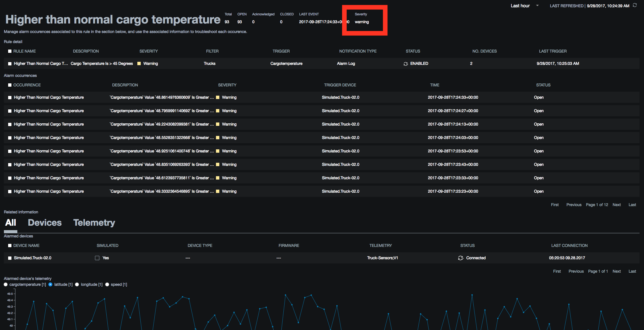Click the warning severity square on the first alarm occurrence
Viewport: 644px width, 330px height.
point(218,97)
